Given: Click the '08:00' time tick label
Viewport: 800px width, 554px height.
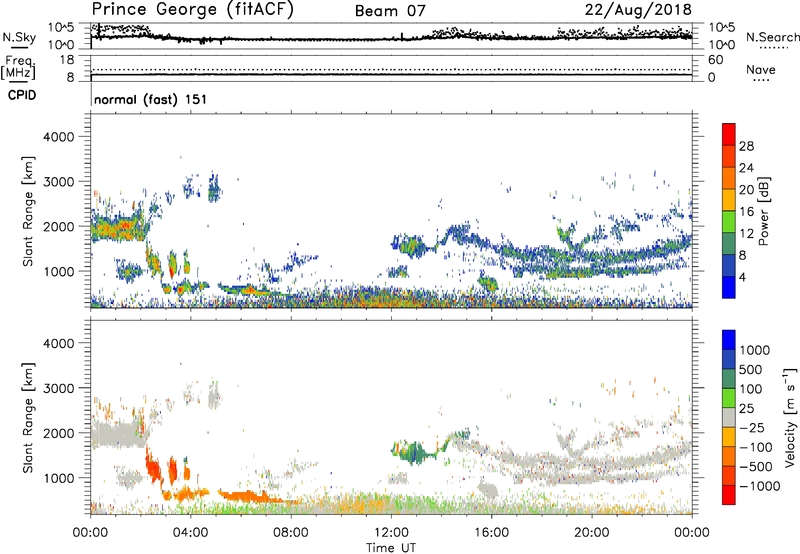Looking at the screenshot, I should (291, 533).
